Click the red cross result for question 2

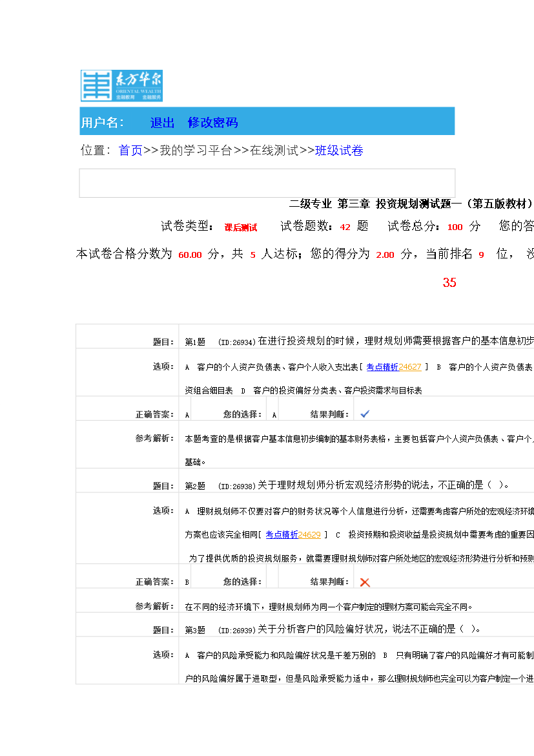[x=365, y=582]
